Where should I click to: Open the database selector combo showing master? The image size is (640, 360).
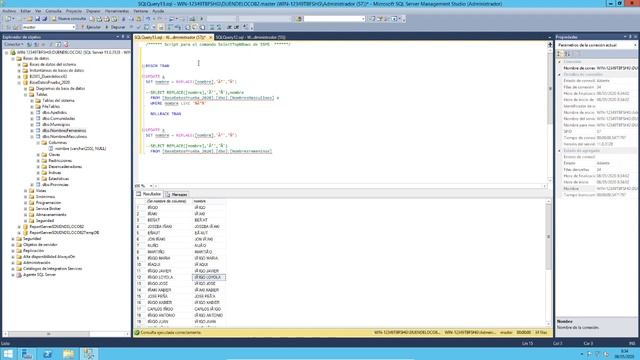point(49,27)
